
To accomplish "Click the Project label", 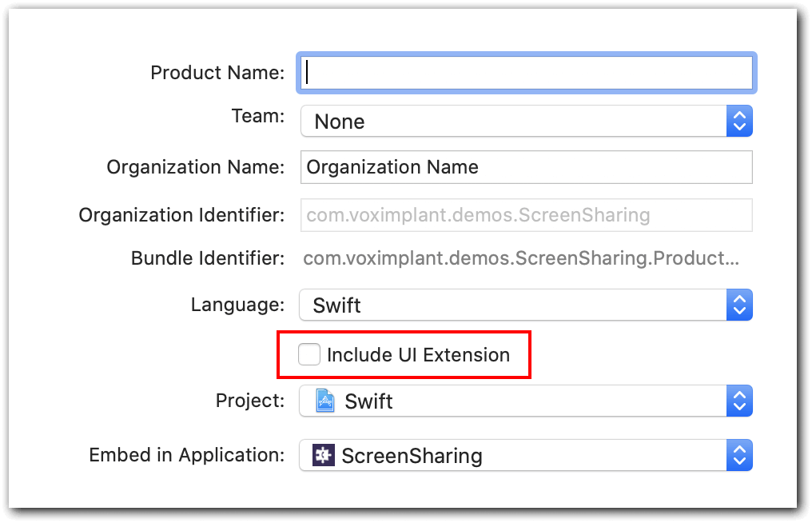I will click(x=250, y=401).
